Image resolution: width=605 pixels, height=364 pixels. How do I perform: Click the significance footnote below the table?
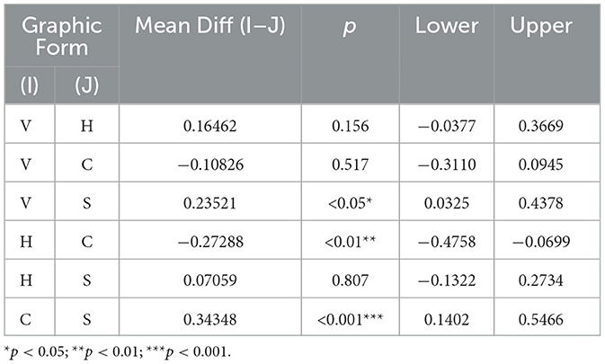click(119, 351)
